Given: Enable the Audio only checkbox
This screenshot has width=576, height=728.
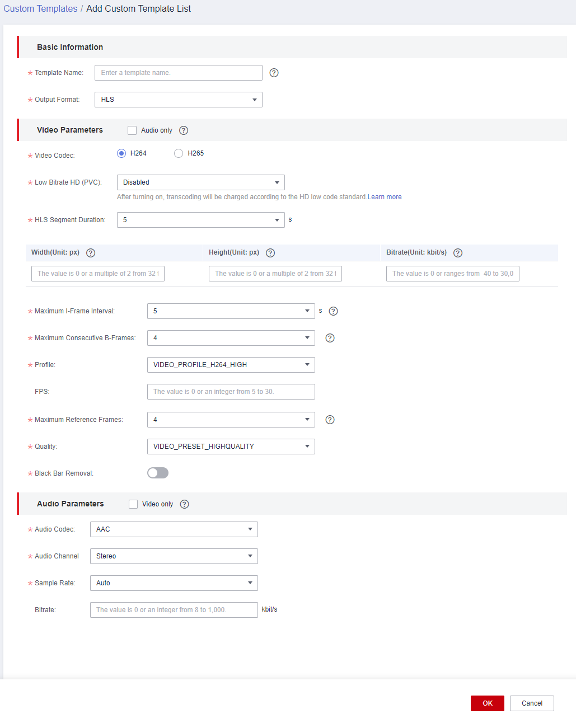Looking at the screenshot, I should pyautogui.click(x=132, y=130).
